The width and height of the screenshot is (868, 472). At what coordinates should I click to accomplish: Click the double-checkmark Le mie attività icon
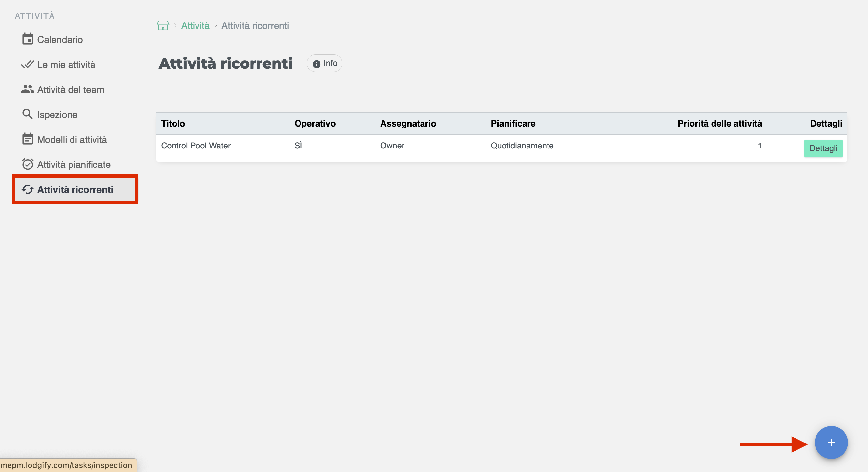(x=28, y=64)
